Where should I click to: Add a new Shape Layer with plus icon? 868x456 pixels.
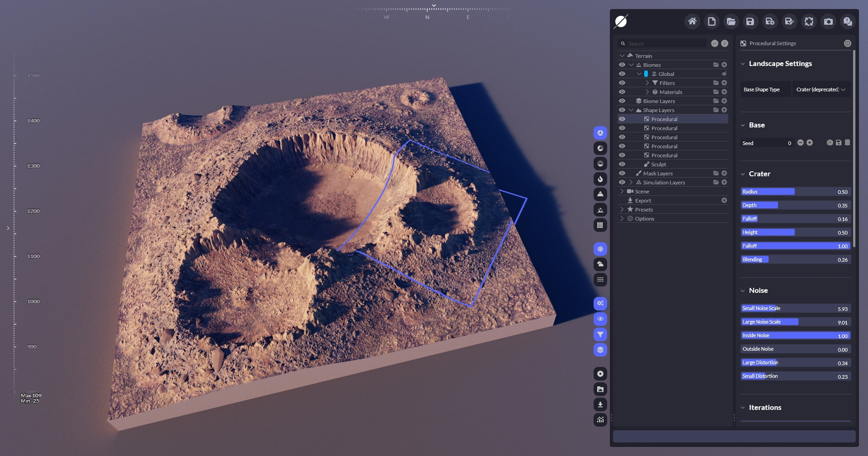[724, 110]
